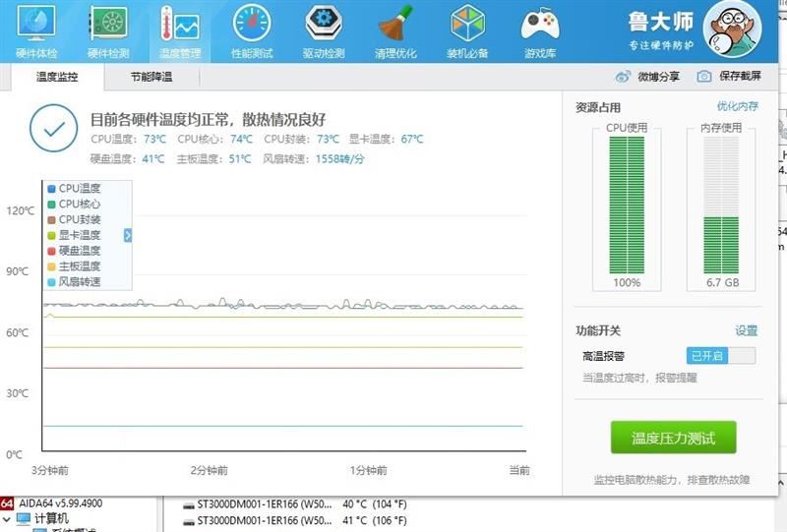
Task: Toggle CPU核心 legend series
Action: coord(75,204)
